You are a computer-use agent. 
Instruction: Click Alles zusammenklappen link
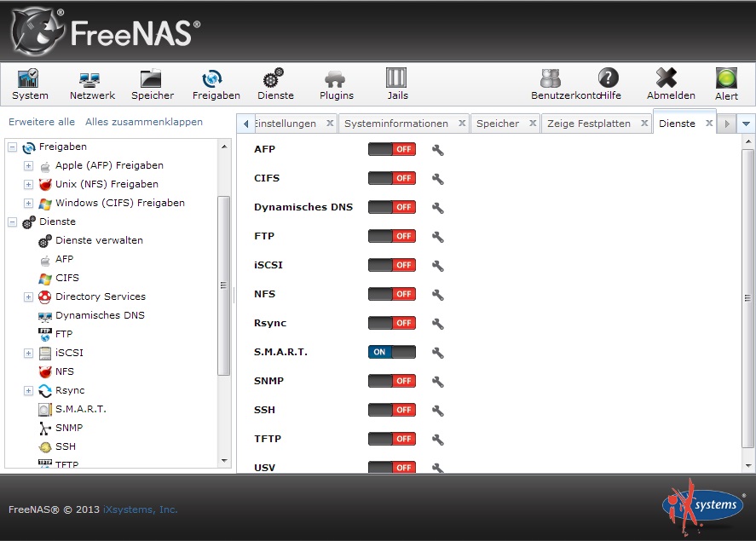tap(144, 122)
